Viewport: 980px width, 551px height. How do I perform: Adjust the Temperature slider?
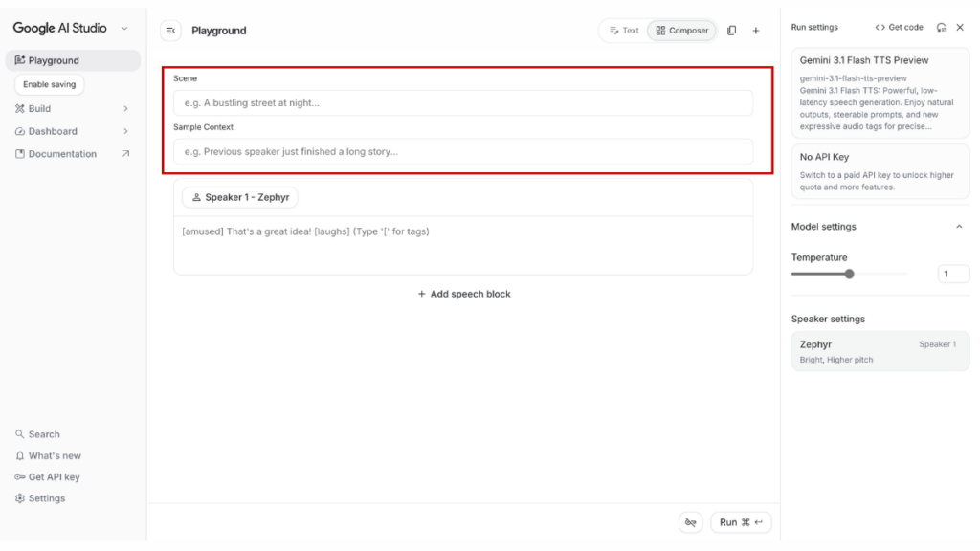click(848, 274)
